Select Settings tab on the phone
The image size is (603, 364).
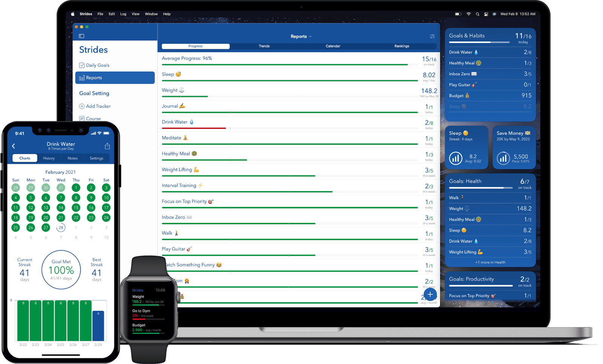(96, 158)
